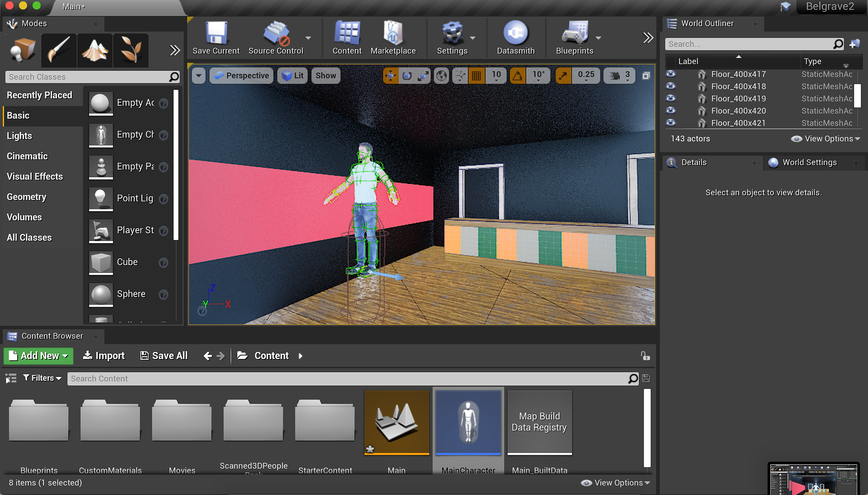Hide the Floor_400x420 actor

click(671, 110)
